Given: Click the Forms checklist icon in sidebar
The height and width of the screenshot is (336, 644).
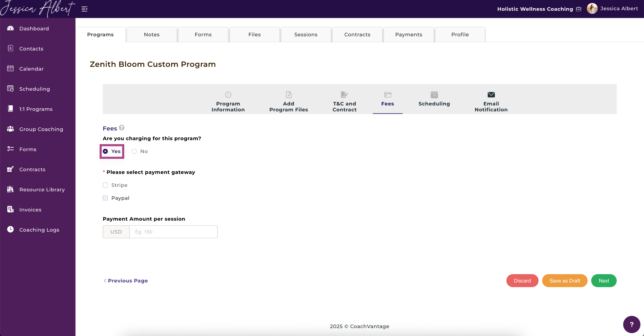Looking at the screenshot, I should [10, 149].
